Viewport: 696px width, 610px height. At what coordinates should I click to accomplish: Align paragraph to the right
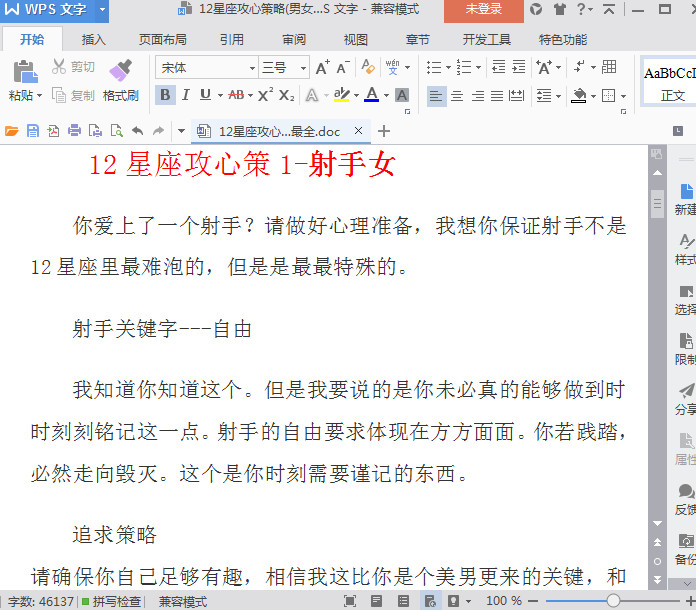coord(478,95)
